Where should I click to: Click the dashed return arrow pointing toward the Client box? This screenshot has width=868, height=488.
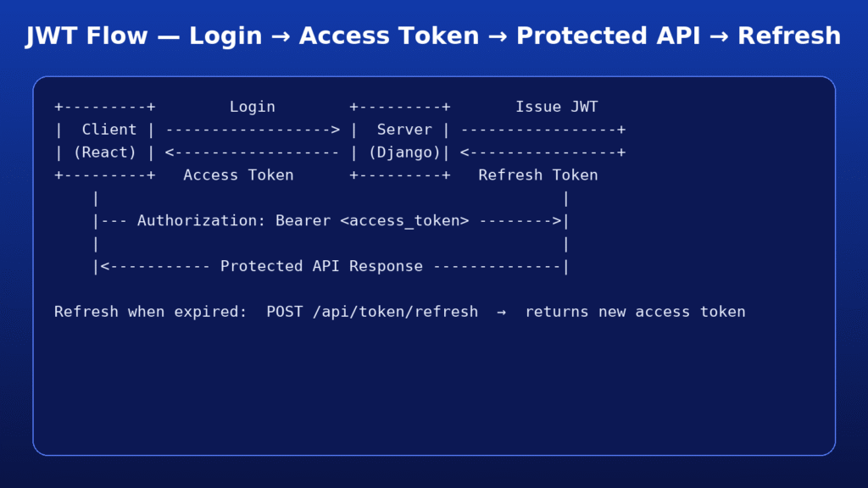(253, 152)
